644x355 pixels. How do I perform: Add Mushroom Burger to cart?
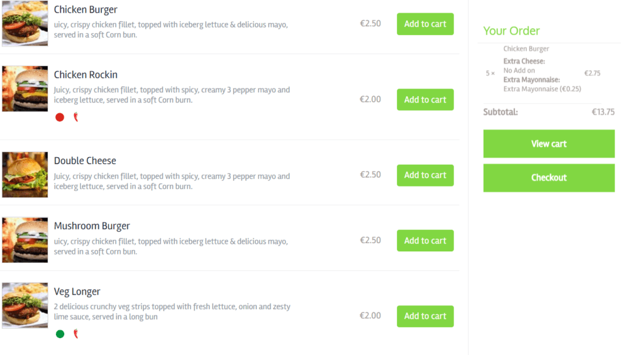pos(425,241)
